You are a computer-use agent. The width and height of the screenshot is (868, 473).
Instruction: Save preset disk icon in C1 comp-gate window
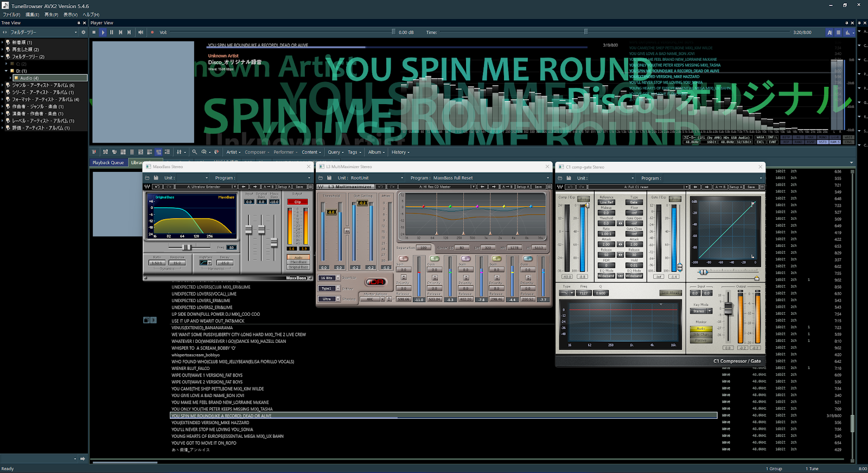(569, 178)
